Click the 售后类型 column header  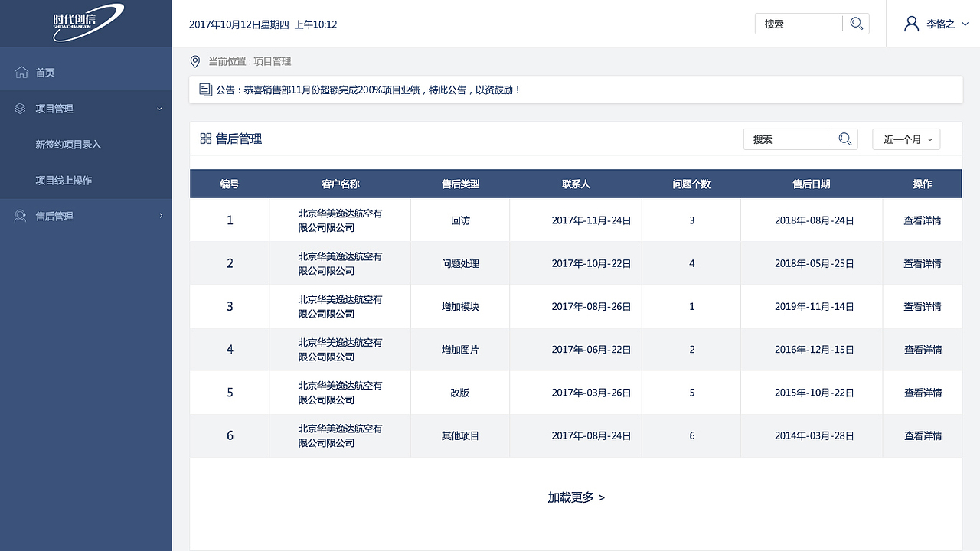click(x=460, y=184)
